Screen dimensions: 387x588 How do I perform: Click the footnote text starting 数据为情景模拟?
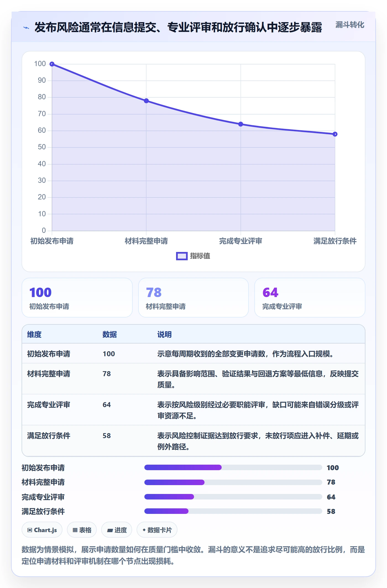(x=193, y=555)
